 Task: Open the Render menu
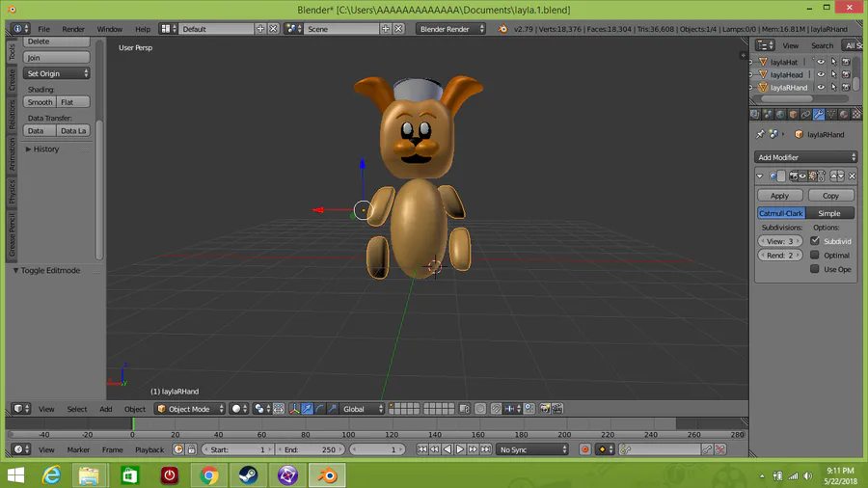[x=73, y=29]
